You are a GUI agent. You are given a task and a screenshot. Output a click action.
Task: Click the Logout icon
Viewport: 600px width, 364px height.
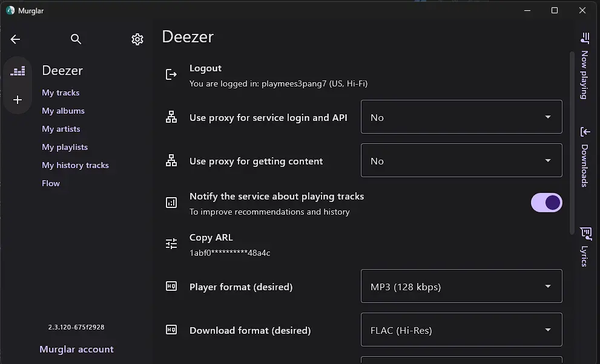coord(171,74)
